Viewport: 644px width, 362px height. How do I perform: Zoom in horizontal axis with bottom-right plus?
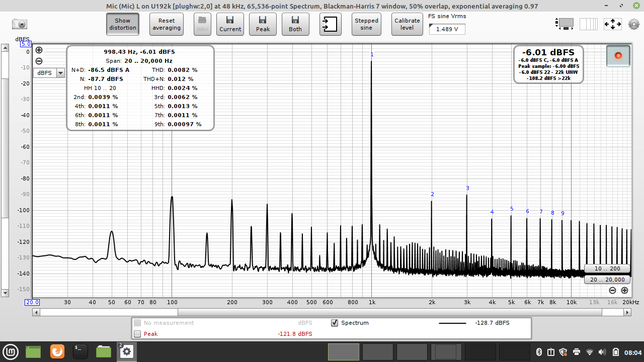pyautogui.click(x=624, y=290)
